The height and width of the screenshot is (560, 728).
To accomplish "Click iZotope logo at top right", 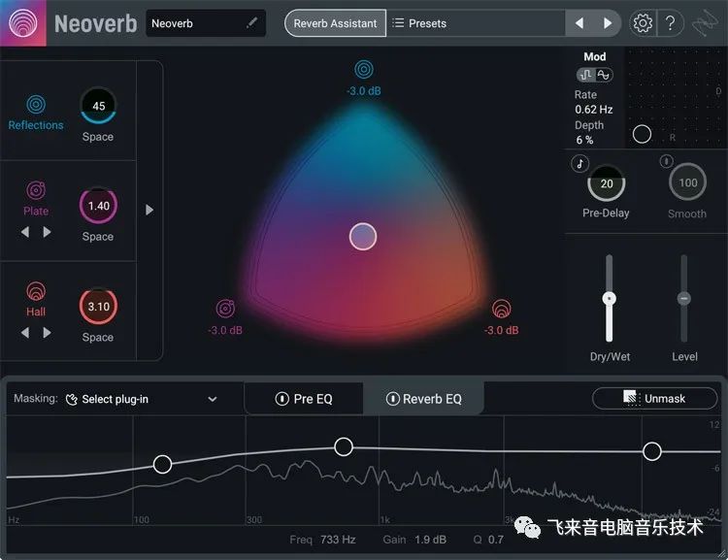I will pyautogui.click(x=706, y=23).
